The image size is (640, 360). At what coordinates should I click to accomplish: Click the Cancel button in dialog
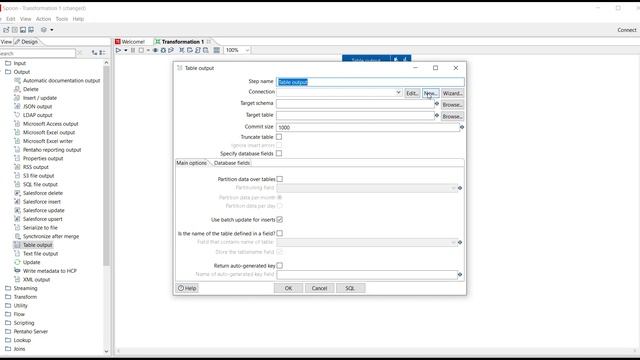(319, 288)
